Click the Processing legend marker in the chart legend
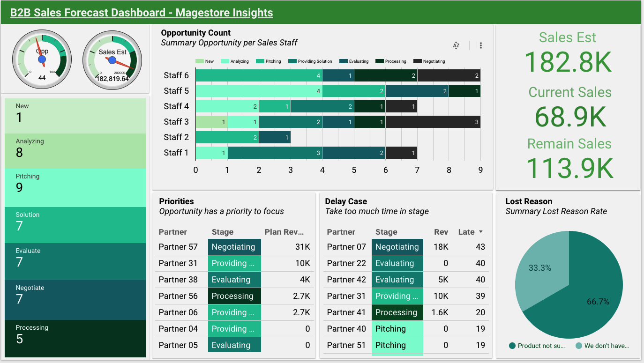The height and width of the screenshot is (363, 644). [379, 61]
